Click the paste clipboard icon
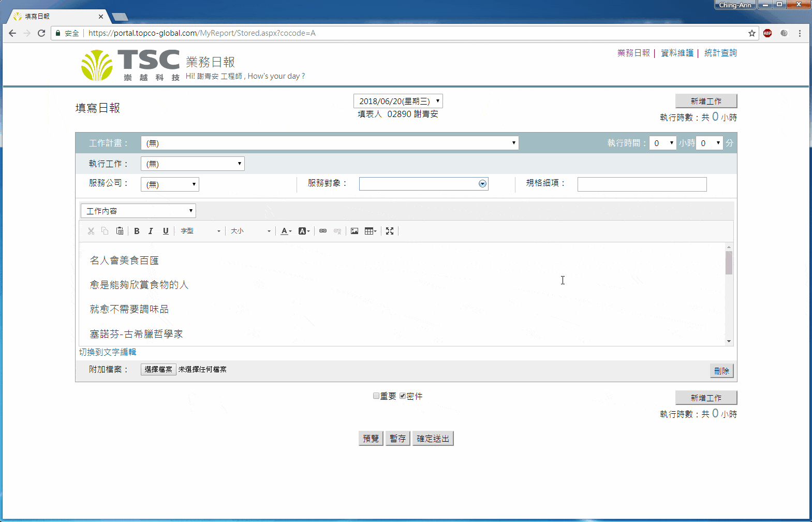812x522 pixels. coord(120,231)
